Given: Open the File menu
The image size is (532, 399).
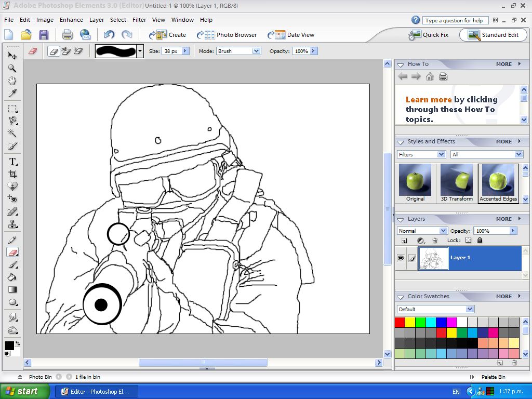Looking at the screenshot, I should tap(9, 20).
